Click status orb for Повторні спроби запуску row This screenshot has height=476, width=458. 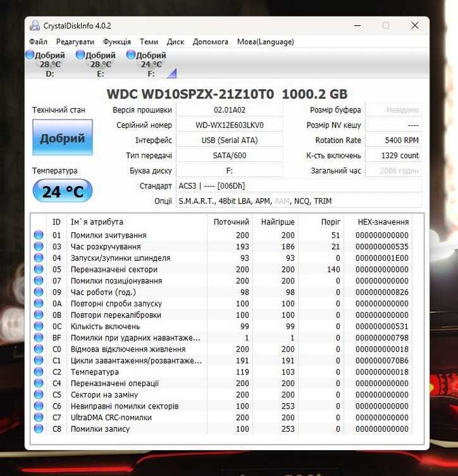pyautogui.click(x=39, y=303)
